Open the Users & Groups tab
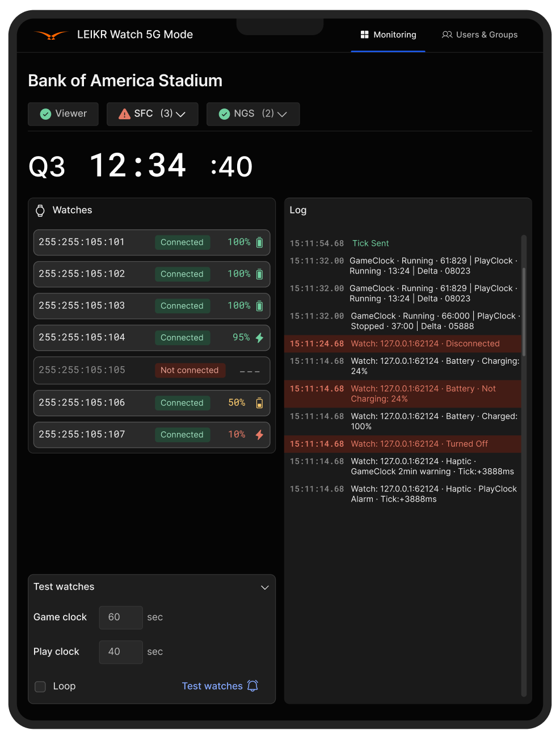 pos(480,35)
